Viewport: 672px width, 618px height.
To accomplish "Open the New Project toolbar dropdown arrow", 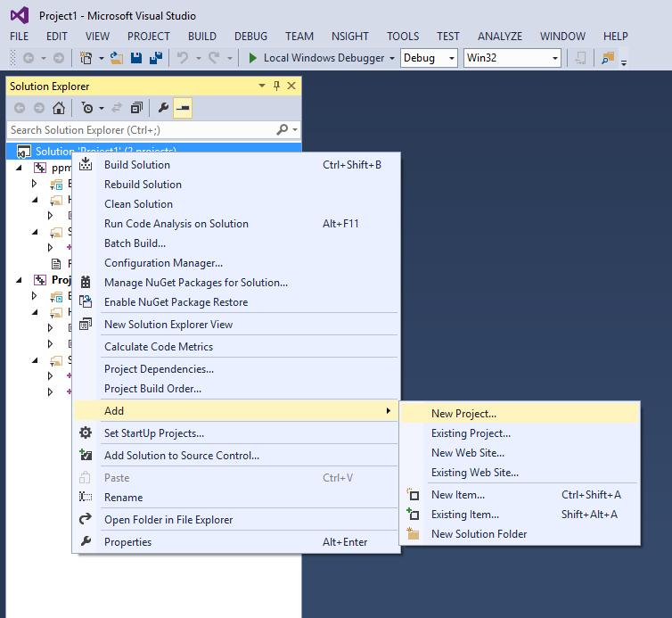I will tap(102, 58).
